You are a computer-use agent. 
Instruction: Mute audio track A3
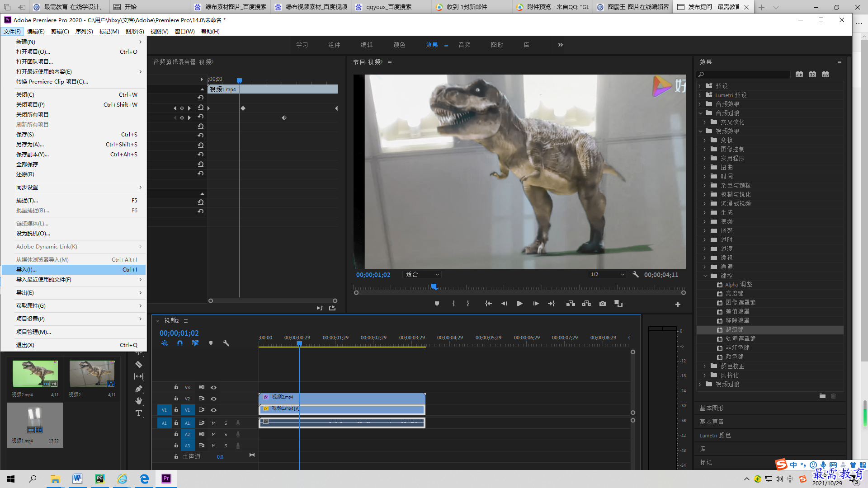pyautogui.click(x=213, y=446)
